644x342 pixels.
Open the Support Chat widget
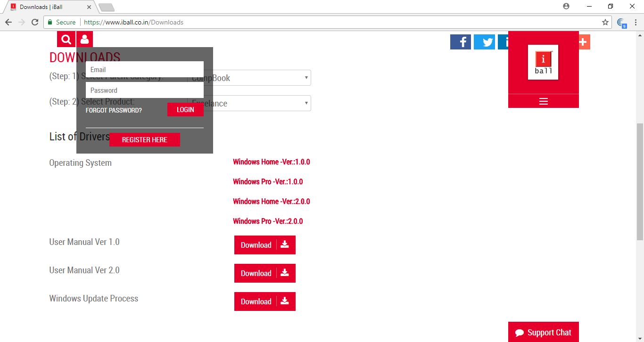pos(543,332)
